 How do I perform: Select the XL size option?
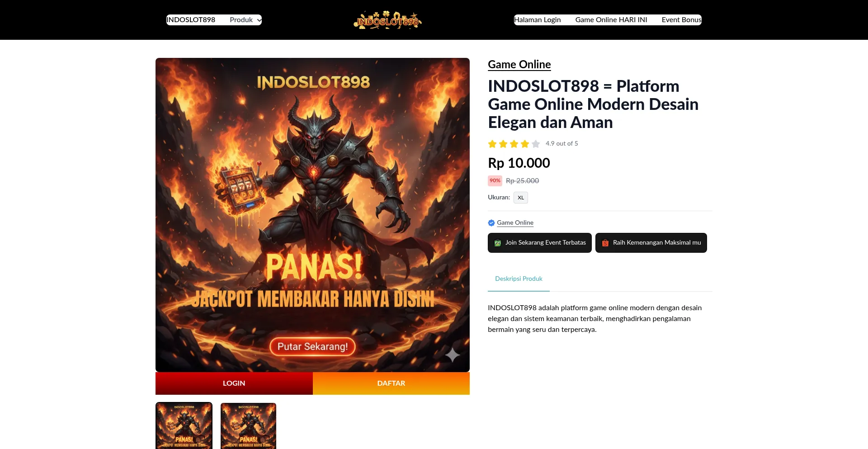521,198
